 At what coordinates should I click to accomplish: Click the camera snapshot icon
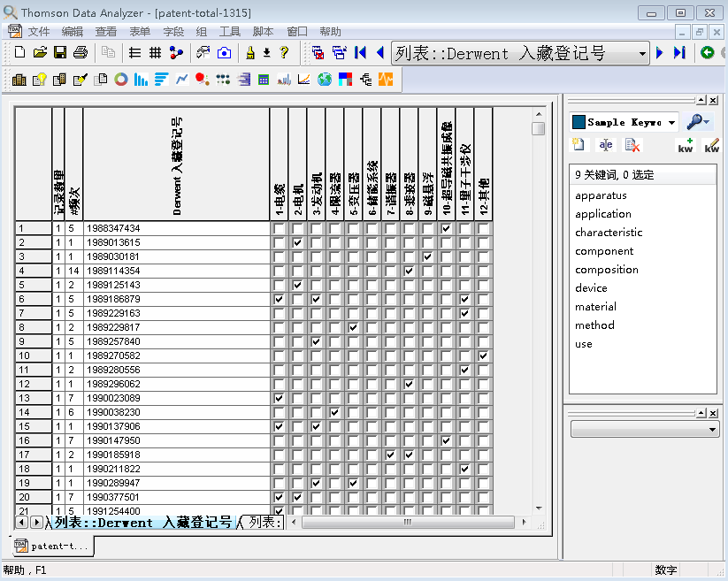[224, 53]
